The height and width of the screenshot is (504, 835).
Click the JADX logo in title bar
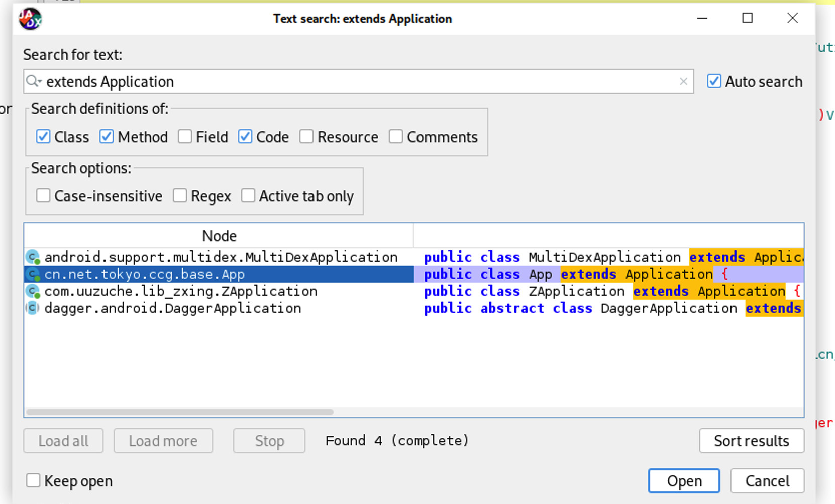[30, 19]
